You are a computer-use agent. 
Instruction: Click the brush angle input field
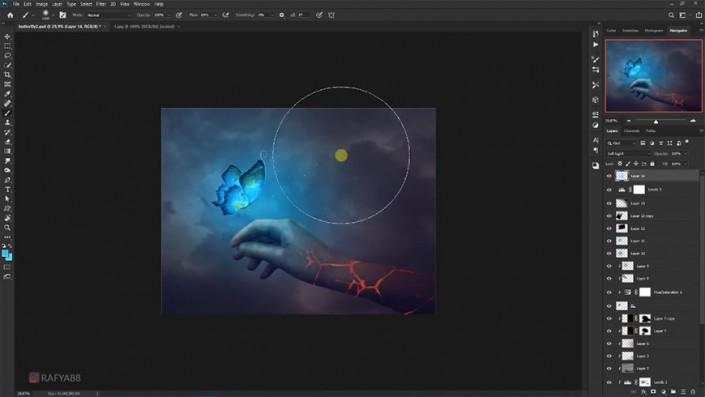coord(303,15)
